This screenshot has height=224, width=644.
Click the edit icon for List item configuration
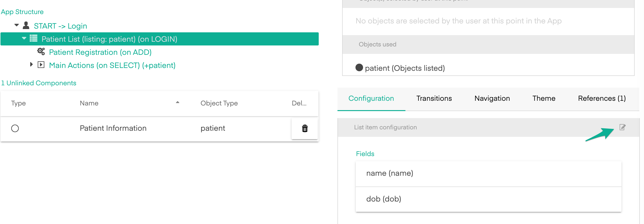point(622,127)
